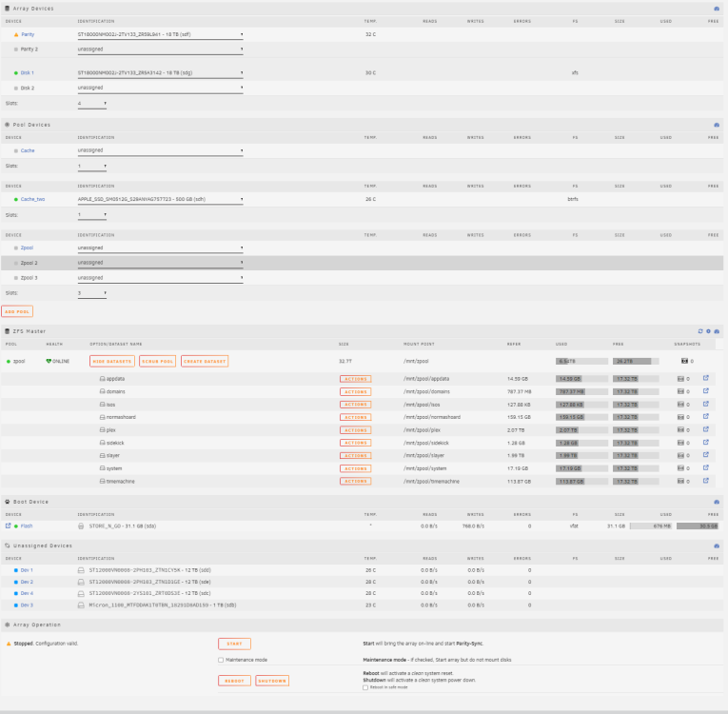The image size is (728, 714).
Task: Open ZFS Master settings gear icon
Action: pos(708,331)
